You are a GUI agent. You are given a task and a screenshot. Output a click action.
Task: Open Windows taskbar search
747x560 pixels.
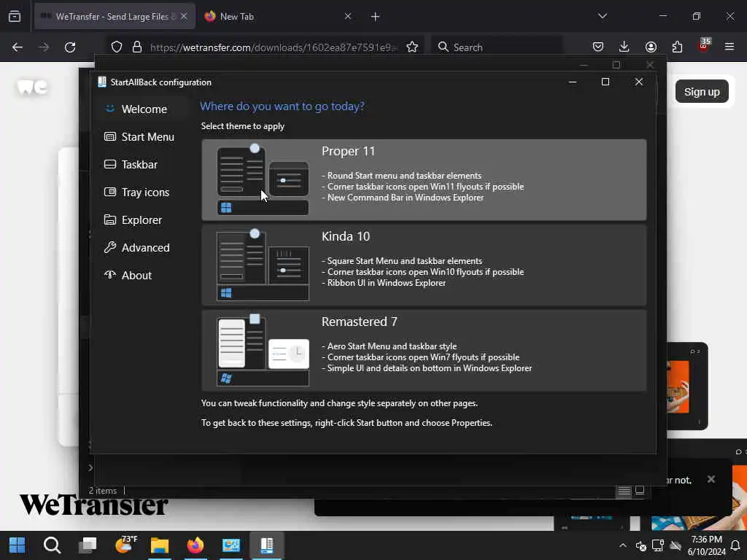(x=53, y=545)
